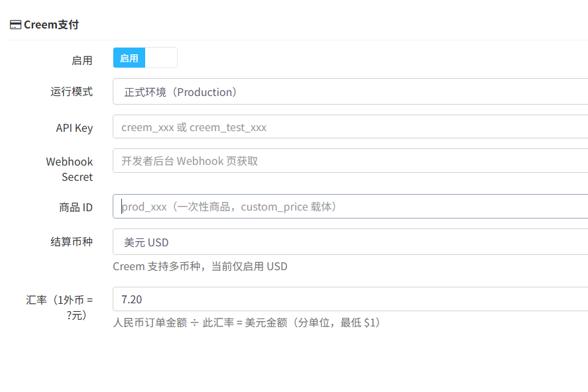
Task: Click the 结算币种 label
Action: 72,242
